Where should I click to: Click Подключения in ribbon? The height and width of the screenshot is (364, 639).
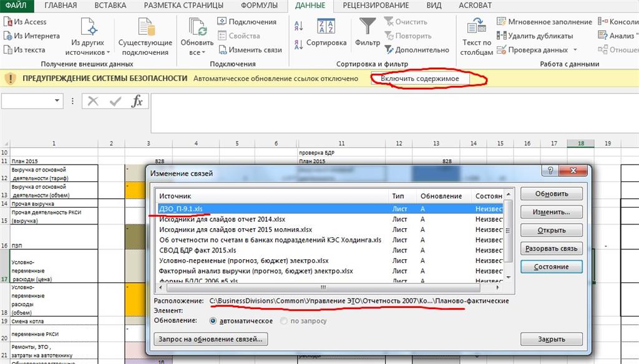[x=247, y=22]
